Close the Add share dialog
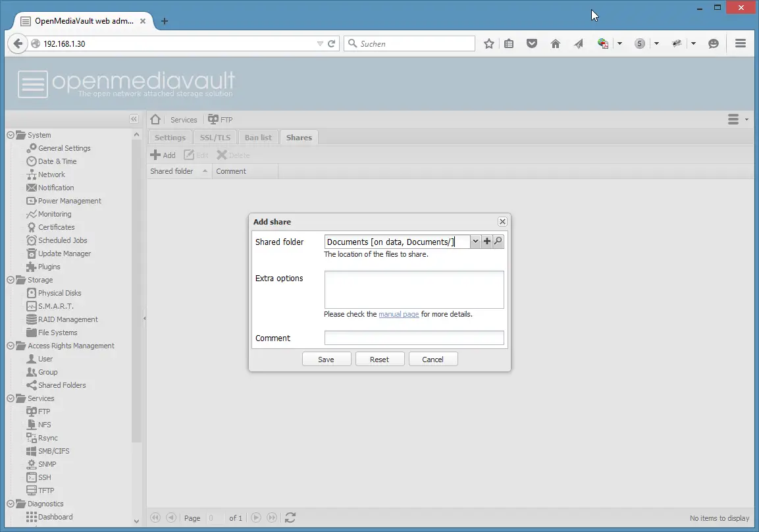759x532 pixels. [x=502, y=222]
